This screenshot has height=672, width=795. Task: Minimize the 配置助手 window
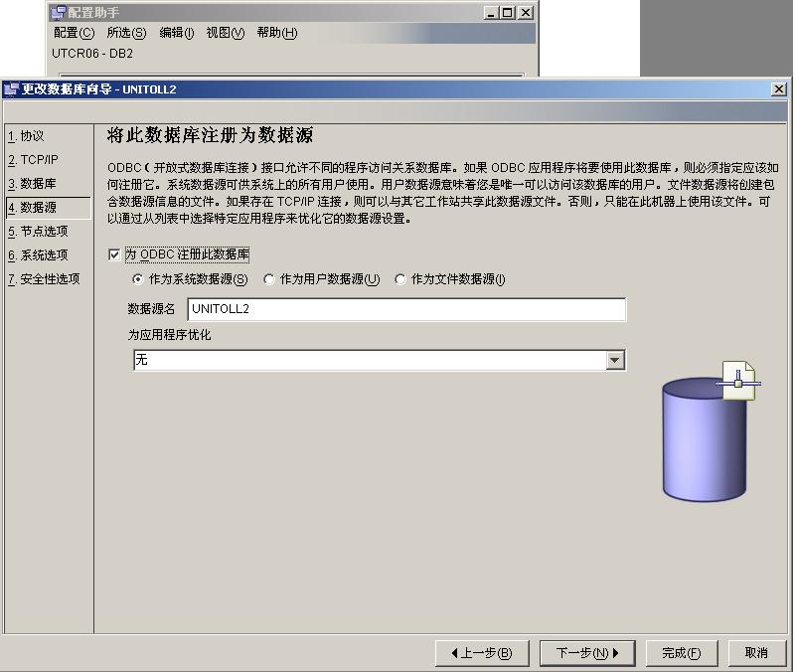490,13
